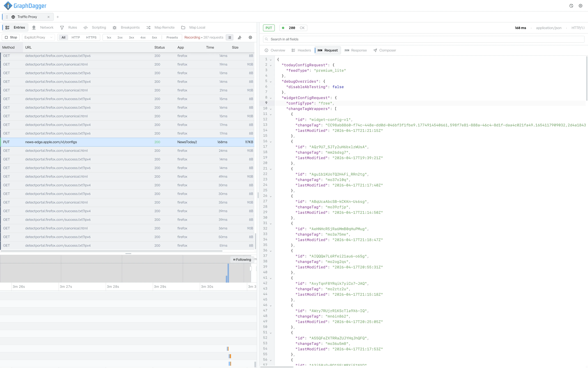Filter by HTTP protocol
This screenshot has width=588, height=368.
tap(76, 38)
